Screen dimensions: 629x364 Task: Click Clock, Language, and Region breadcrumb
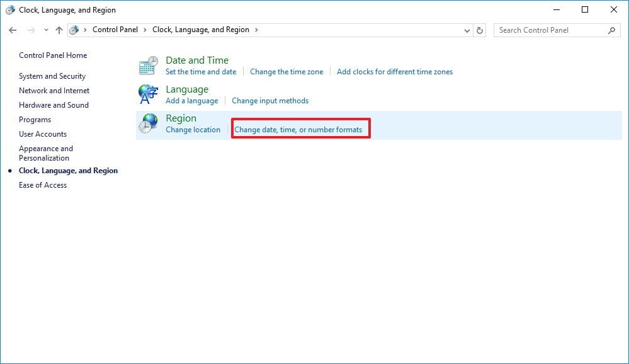click(x=201, y=30)
